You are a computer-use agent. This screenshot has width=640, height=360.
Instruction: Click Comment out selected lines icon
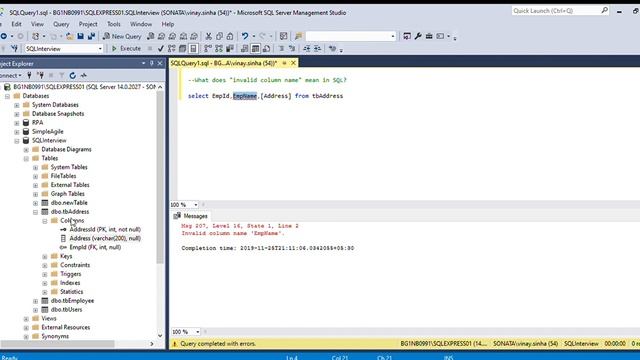[x=281, y=49]
